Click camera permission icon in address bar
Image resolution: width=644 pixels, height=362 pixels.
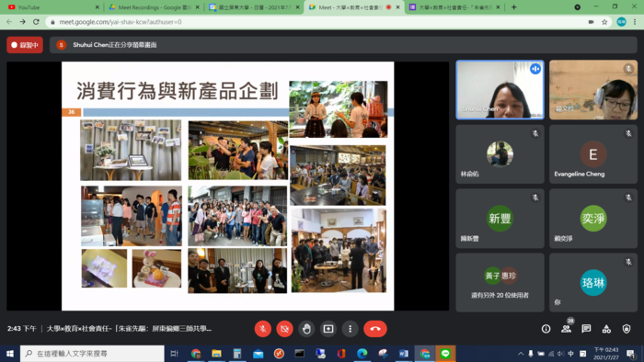tap(591, 22)
